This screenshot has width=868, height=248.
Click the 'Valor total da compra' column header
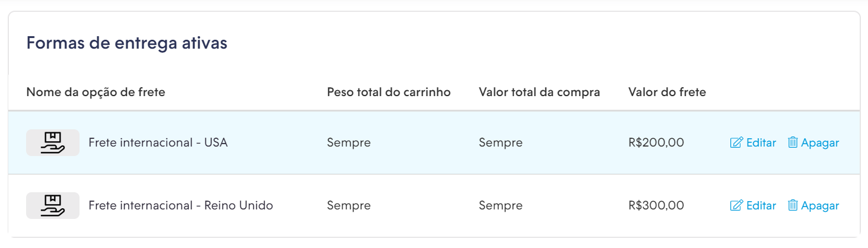[539, 92]
